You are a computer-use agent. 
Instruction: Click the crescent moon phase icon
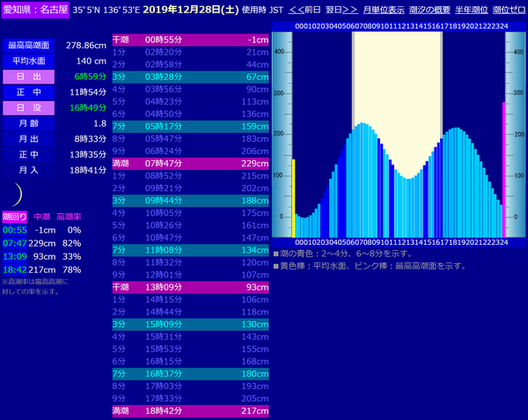[18, 193]
